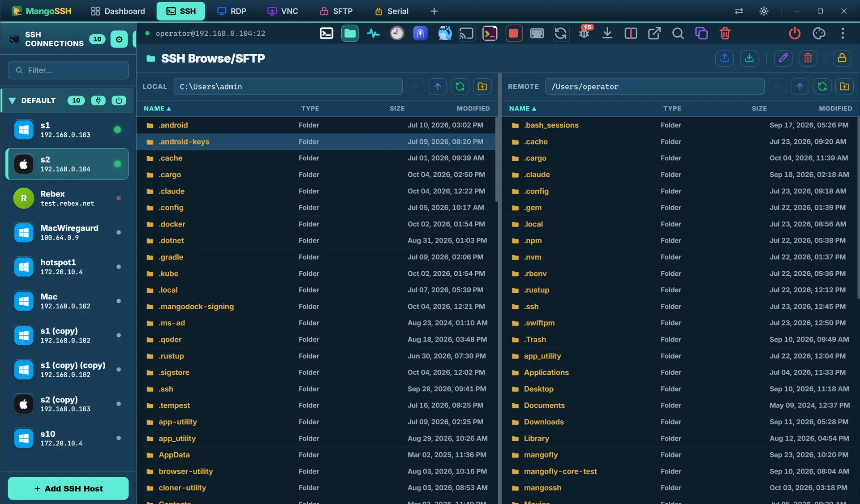The image size is (860, 504).
Task: Sort remote files by NAME column header
Action: (523, 109)
